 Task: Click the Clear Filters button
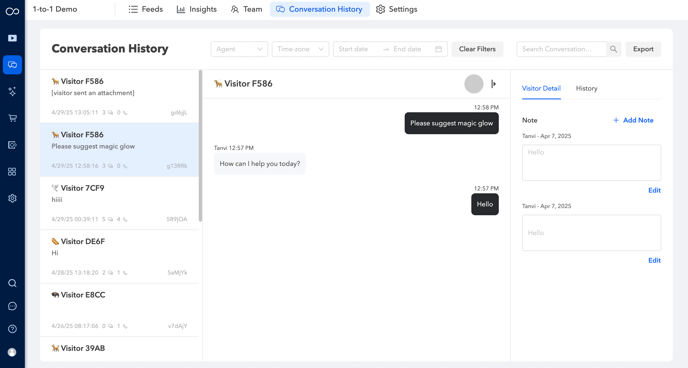coord(477,49)
